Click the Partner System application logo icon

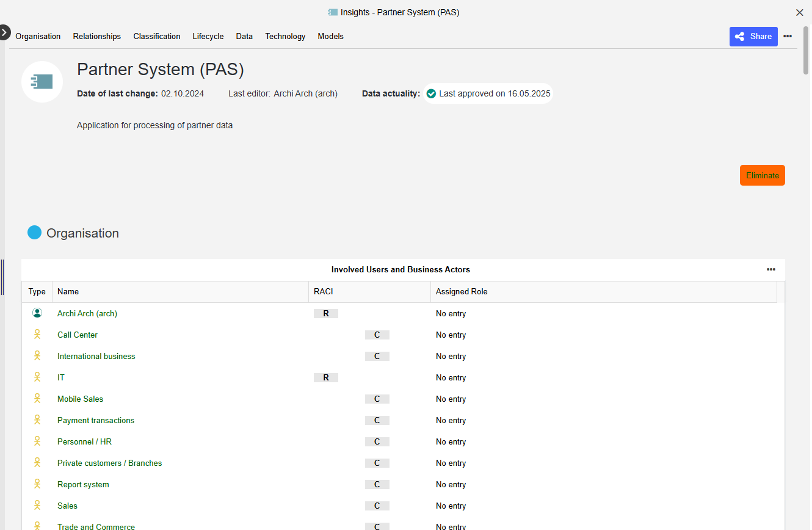click(x=42, y=81)
